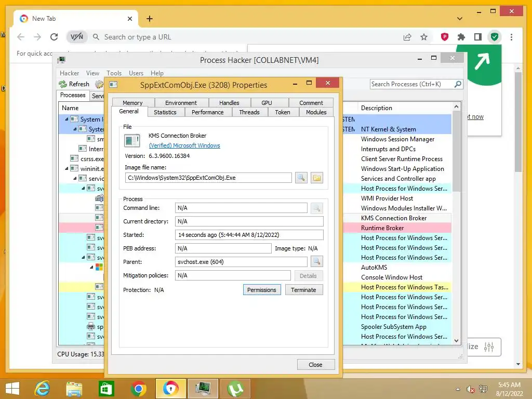Click the Permissions button
Image resolution: width=532 pixels, height=399 pixels.
point(262,290)
